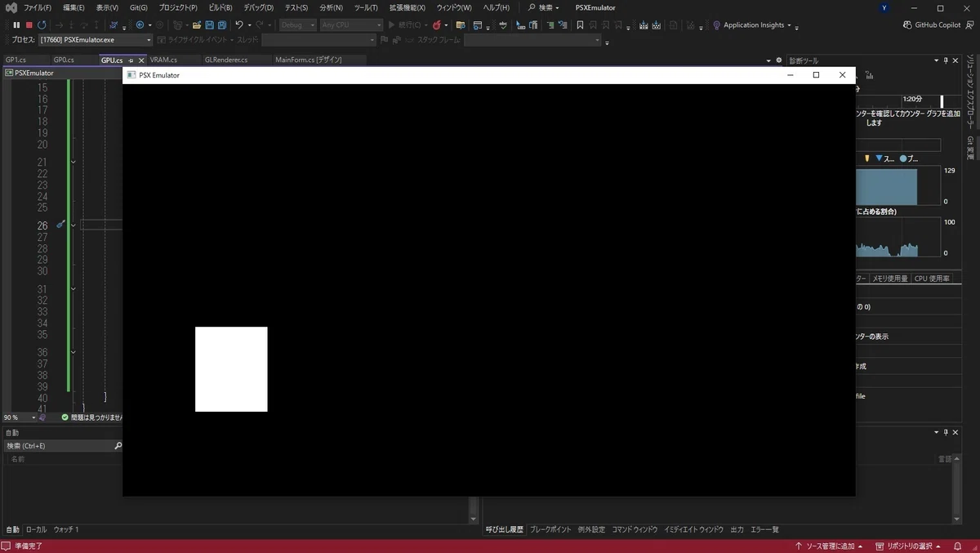Open the 例外設定 tab
The height and width of the screenshot is (553, 980).
click(591, 529)
